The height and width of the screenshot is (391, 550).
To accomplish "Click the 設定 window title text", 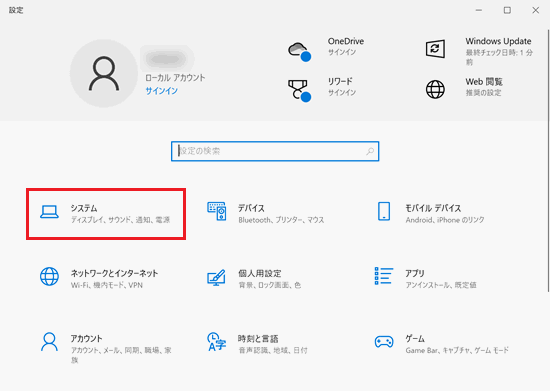I will (x=16, y=10).
